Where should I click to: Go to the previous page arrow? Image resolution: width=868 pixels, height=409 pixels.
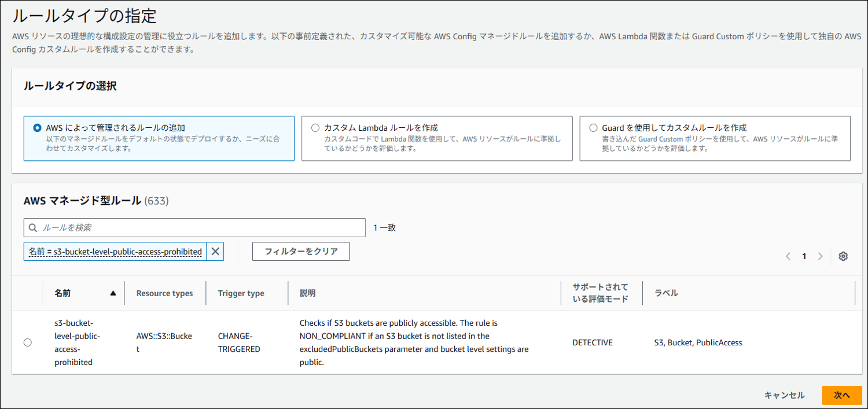[x=788, y=256]
